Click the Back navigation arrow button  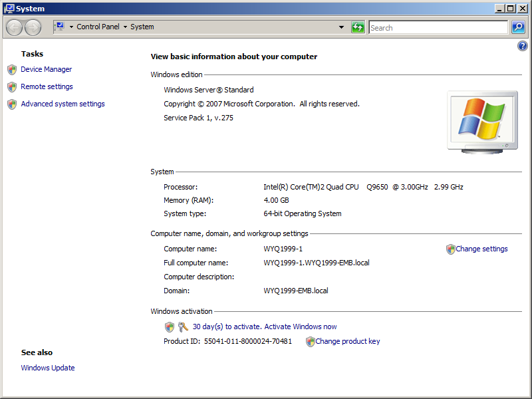pos(14,27)
